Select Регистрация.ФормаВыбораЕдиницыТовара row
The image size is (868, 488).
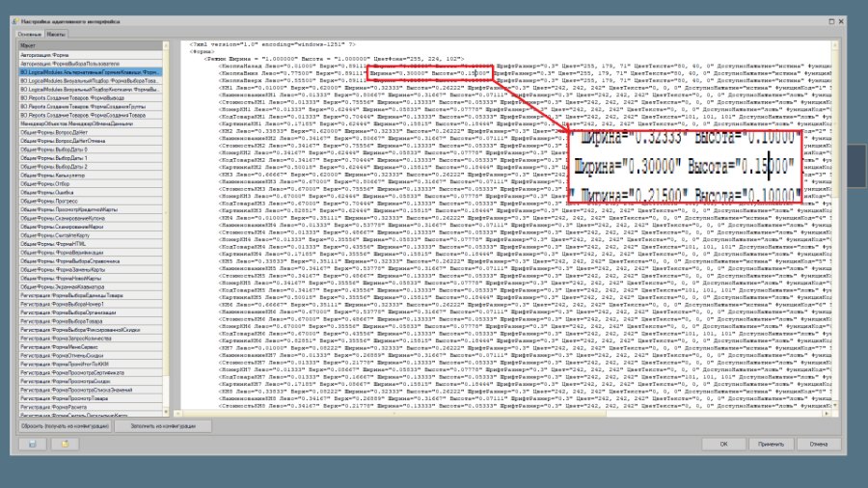point(90,295)
